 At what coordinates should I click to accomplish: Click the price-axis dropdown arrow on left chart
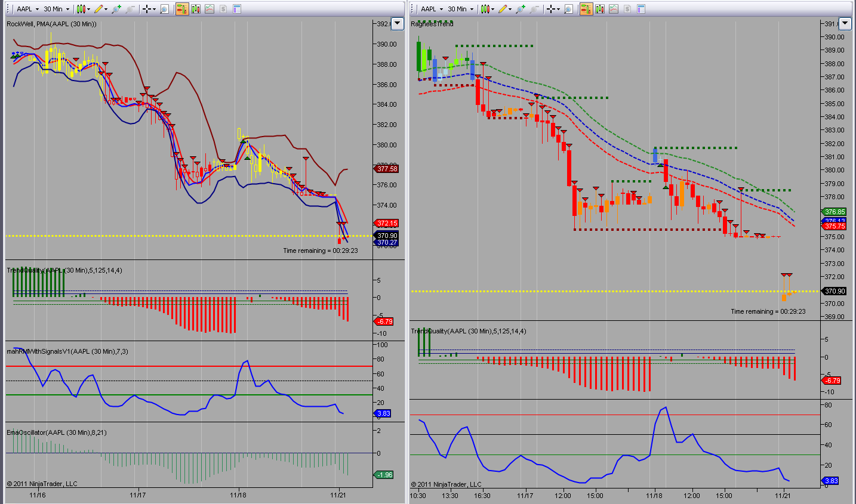[x=398, y=24]
